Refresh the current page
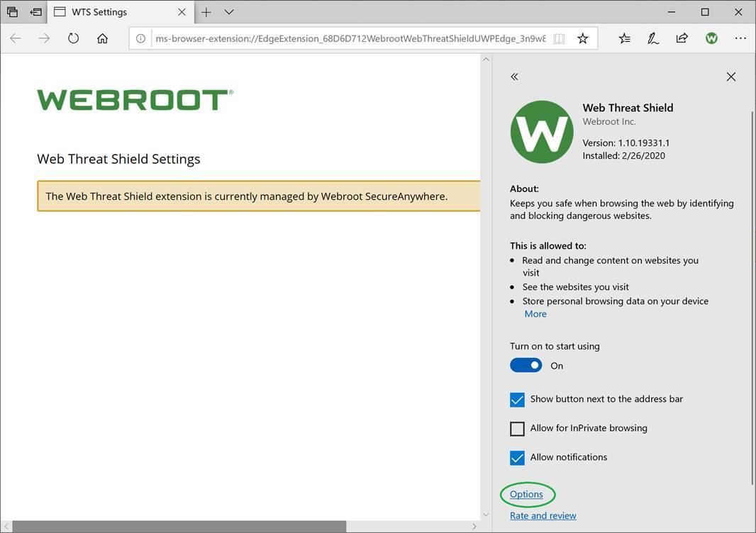 tap(73, 38)
